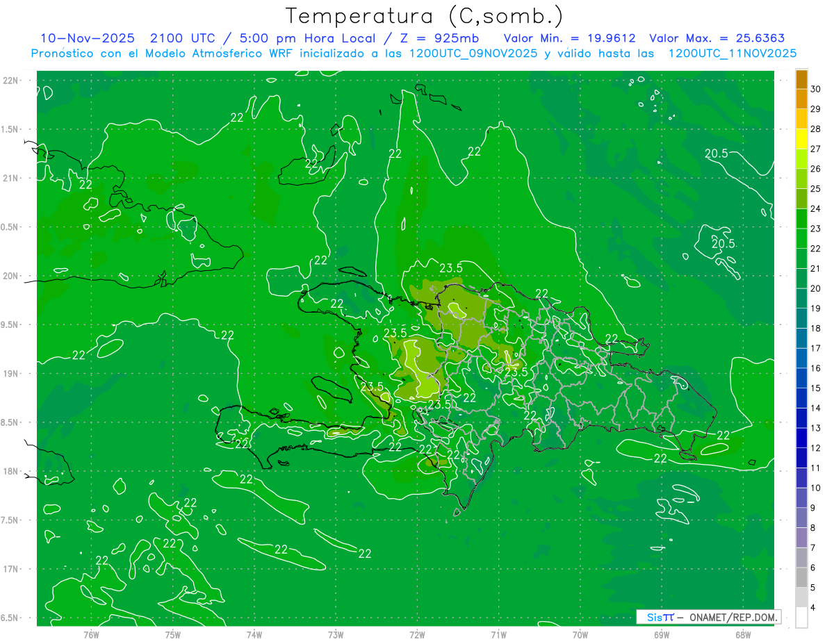Click the "71W" longitude axis label

498,634
